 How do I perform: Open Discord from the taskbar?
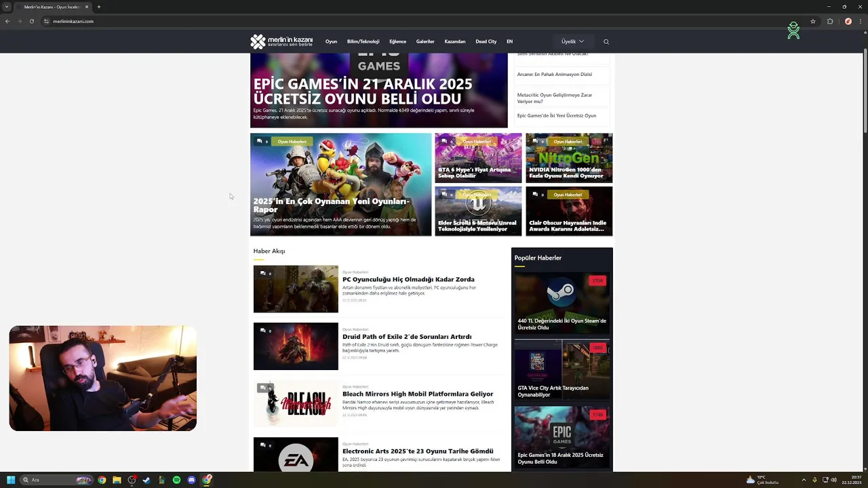point(191,480)
